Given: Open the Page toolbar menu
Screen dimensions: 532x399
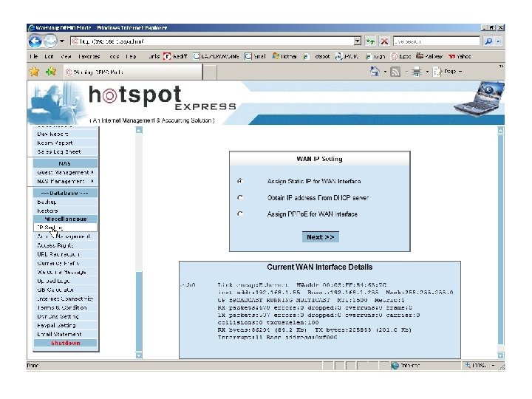Looking at the screenshot, I should click(448, 72).
